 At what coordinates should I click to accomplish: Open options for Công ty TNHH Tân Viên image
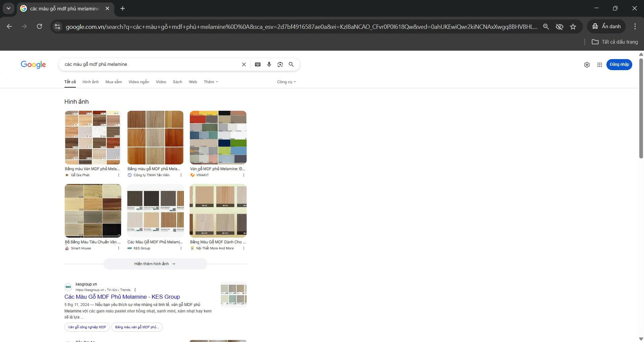point(181,175)
